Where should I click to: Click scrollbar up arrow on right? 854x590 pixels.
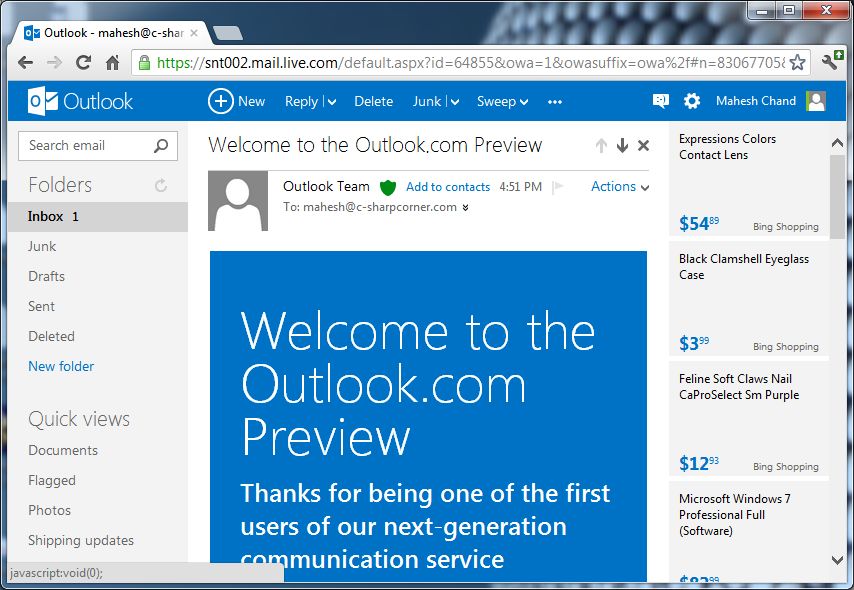(838, 143)
